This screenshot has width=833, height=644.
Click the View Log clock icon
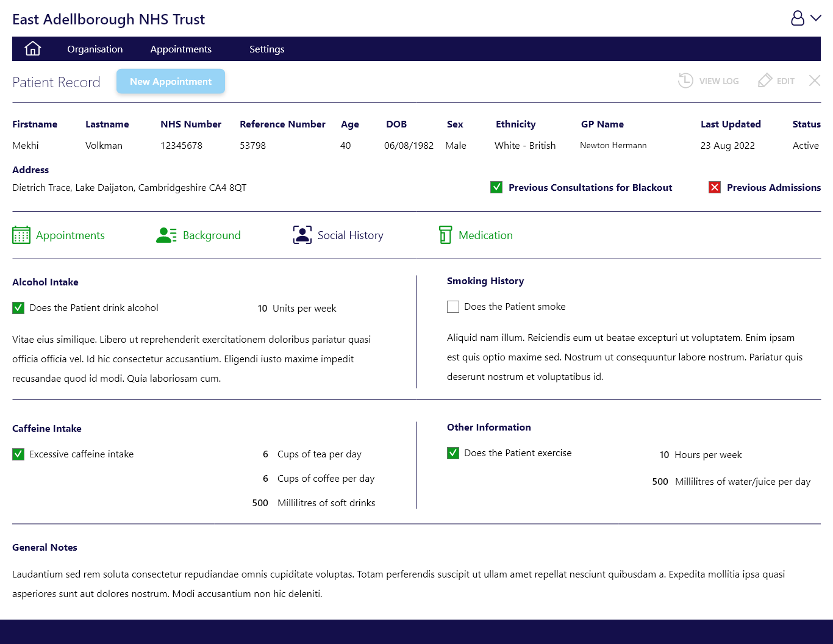point(685,80)
